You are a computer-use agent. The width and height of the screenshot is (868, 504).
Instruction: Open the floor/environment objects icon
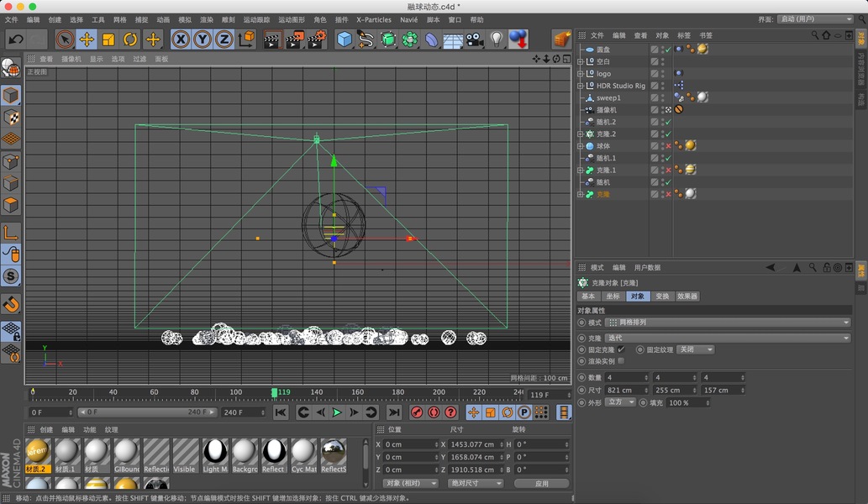click(453, 39)
